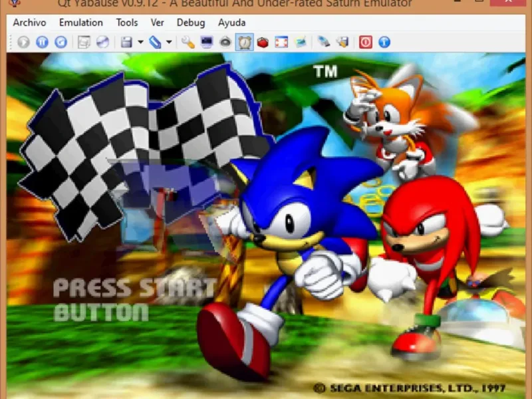Click the greyed-out Run emulation icon
Viewport: 532px width, 399px height.
(23, 42)
